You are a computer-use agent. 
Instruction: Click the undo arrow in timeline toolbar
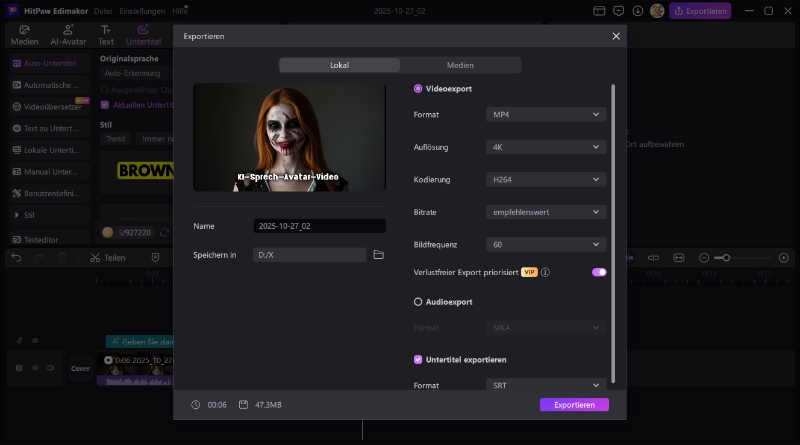pos(16,258)
